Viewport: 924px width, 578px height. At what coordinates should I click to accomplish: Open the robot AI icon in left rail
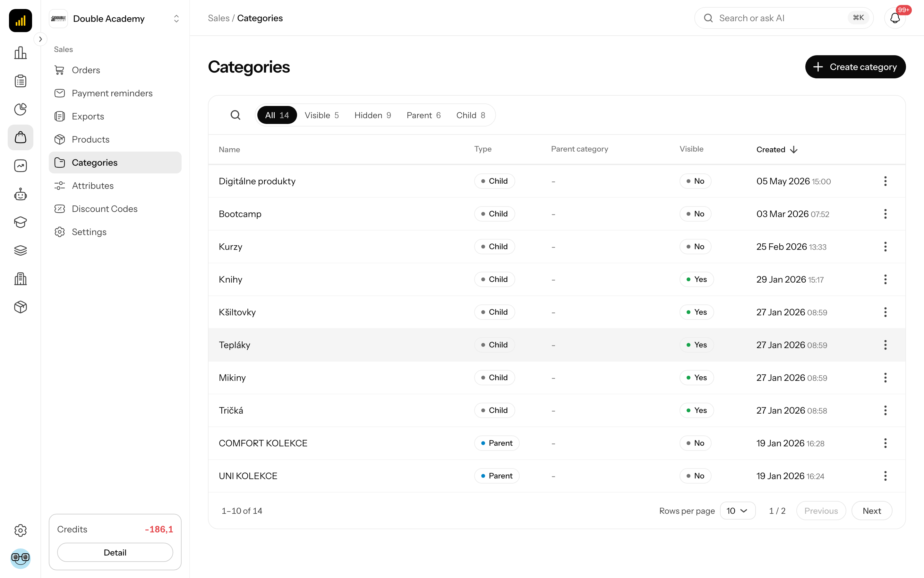(x=20, y=194)
